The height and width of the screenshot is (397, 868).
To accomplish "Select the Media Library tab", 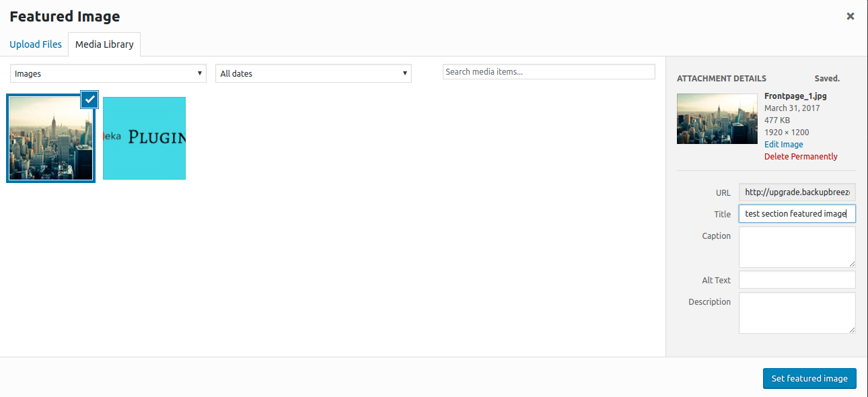I will coord(104,44).
